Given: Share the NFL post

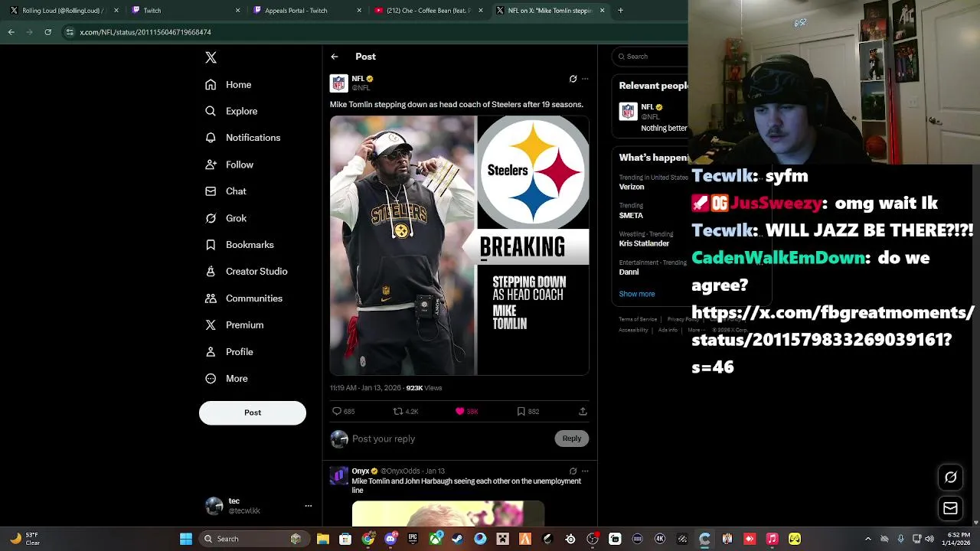Looking at the screenshot, I should [583, 412].
